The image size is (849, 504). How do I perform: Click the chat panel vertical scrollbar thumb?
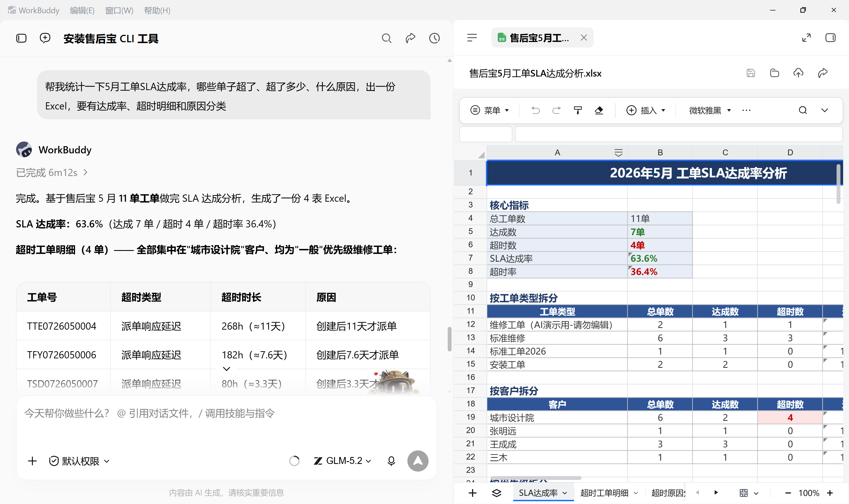click(x=449, y=339)
